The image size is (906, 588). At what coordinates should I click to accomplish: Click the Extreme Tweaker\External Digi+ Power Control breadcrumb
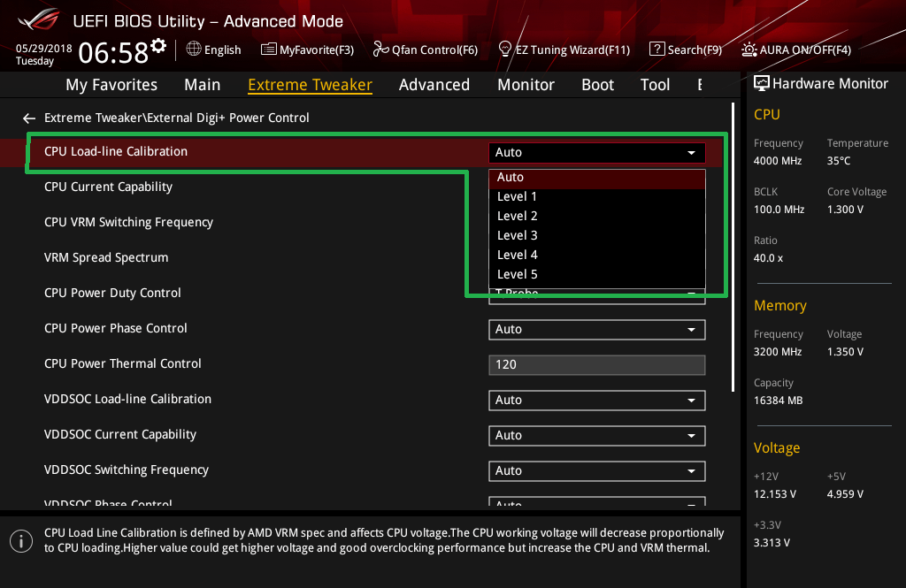[x=177, y=118]
